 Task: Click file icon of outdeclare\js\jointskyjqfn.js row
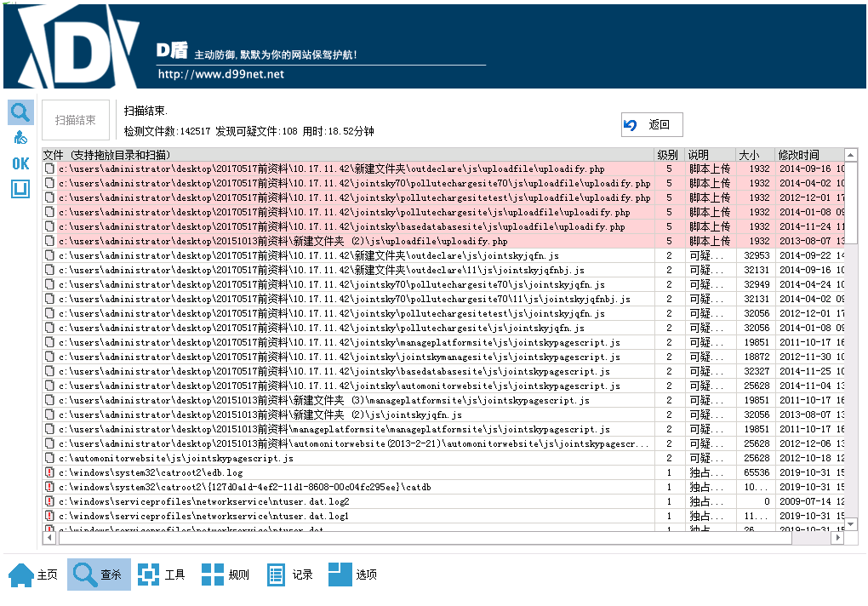pos(49,255)
